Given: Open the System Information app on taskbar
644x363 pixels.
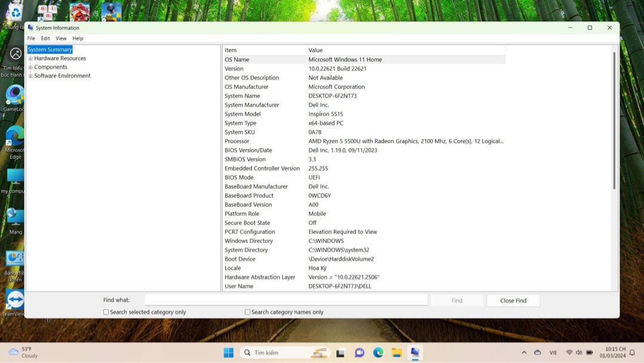Looking at the screenshot, I should pos(414,352).
